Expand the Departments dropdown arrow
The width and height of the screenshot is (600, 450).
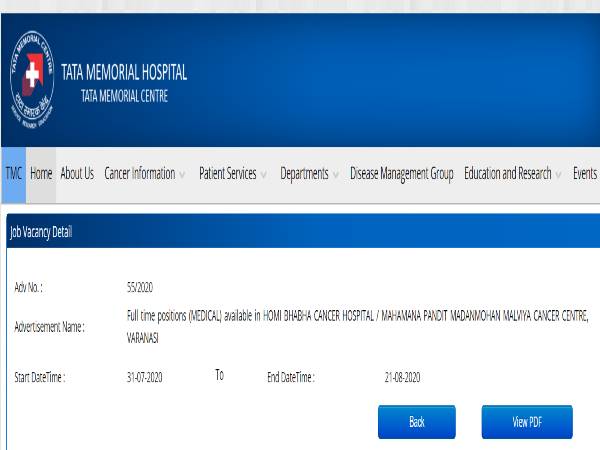point(336,175)
